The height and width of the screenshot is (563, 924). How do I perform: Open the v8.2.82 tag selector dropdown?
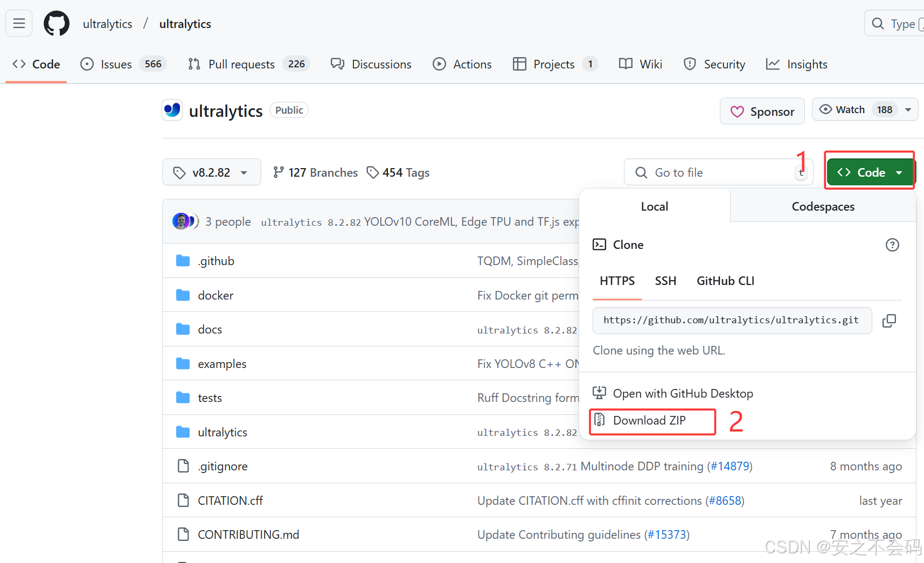[212, 172]
